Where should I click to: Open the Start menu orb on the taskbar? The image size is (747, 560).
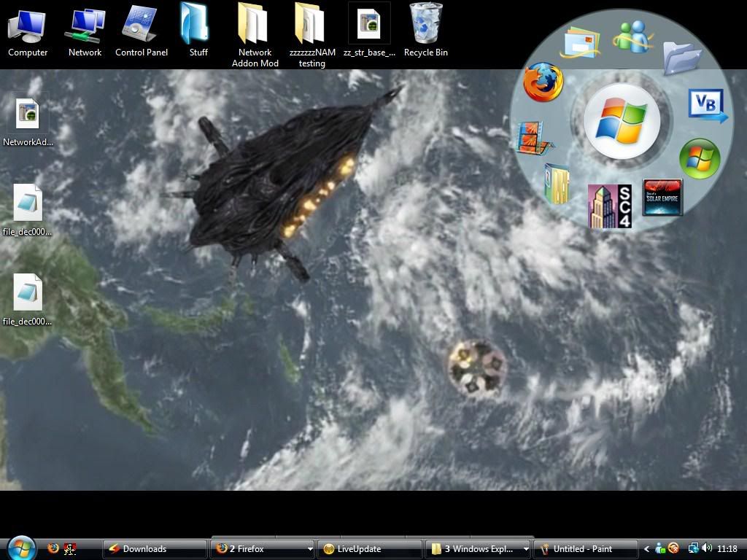pyautogui.click(x=21, y=548)
